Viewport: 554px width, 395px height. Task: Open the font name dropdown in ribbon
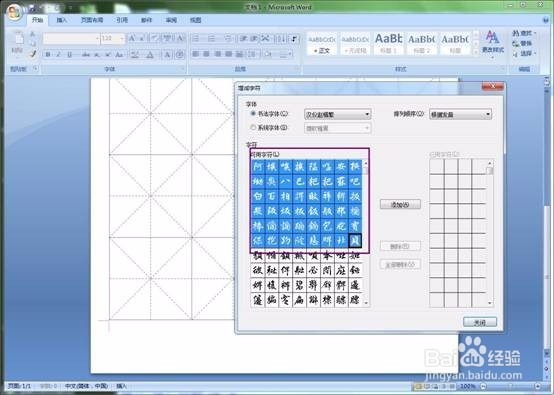coord(97,38)
